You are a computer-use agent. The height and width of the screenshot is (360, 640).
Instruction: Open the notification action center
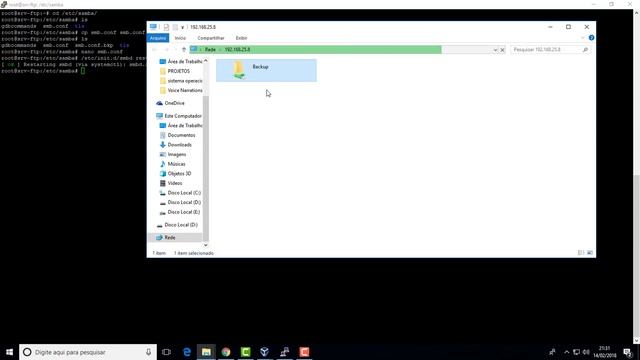tap(627, 352)
